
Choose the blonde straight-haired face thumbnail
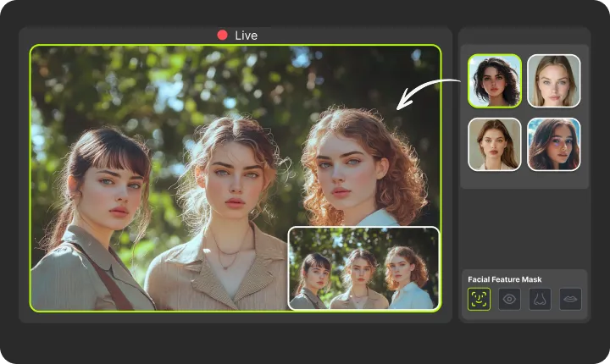click(554, 81)
